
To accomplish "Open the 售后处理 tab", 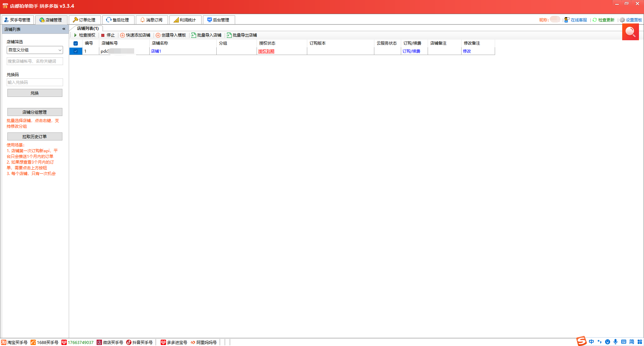I will pos(118,20).
